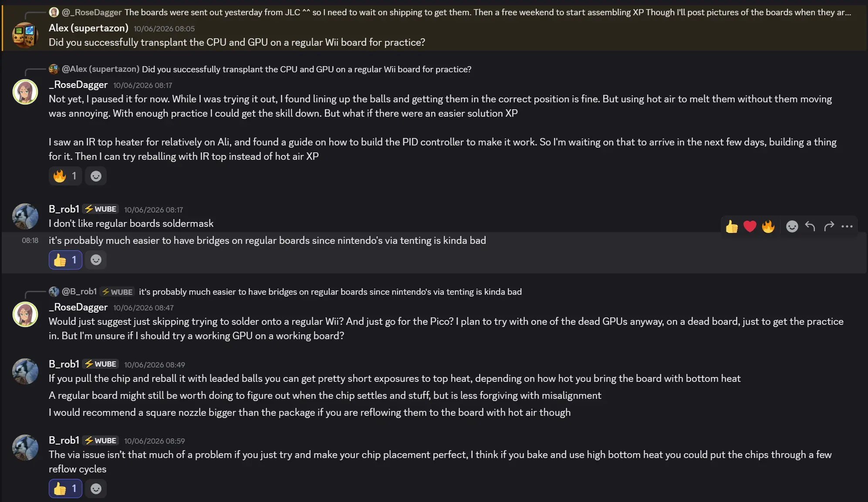Click the WUBE tag next to B_rob1 08:17
Image resolution: width=868 pixels, height=502 pixels.
(101, 209)
